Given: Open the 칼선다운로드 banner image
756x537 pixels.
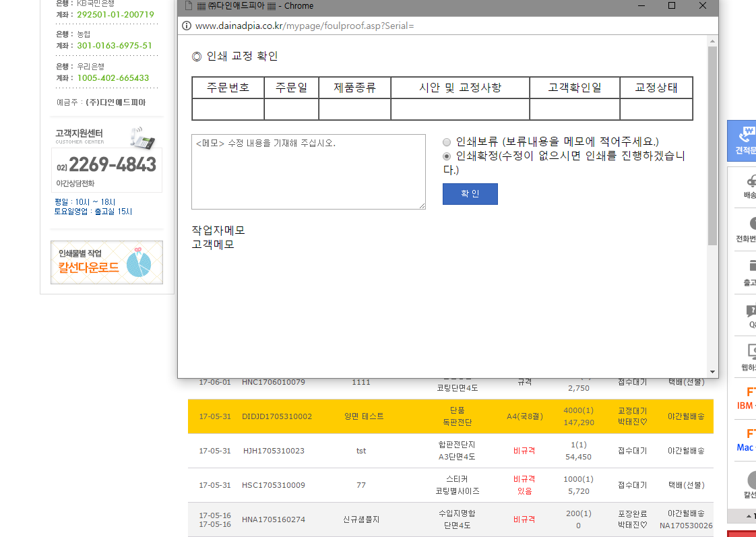Looking at the screenshot, I should [x=106, y=262].
